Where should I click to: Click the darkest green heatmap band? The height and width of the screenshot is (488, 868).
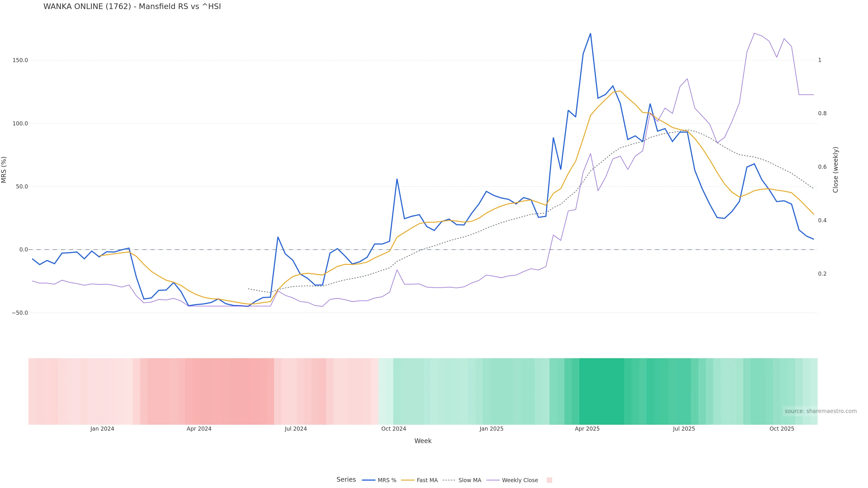click(601, 391)
